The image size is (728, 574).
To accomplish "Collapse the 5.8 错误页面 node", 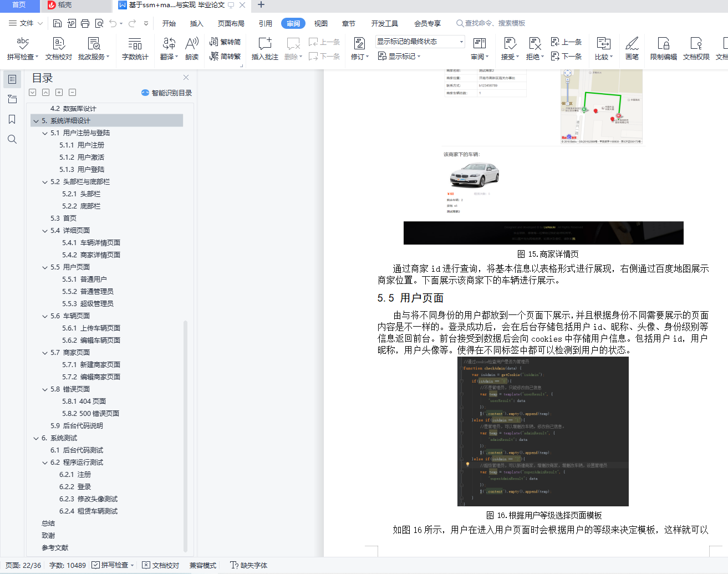I will (x=45, y=389).
